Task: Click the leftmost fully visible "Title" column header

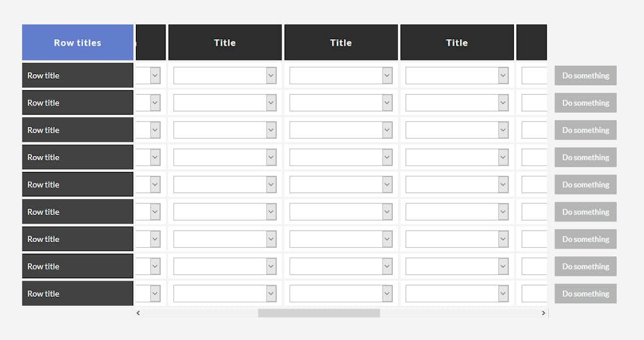Action: [225, 42]
